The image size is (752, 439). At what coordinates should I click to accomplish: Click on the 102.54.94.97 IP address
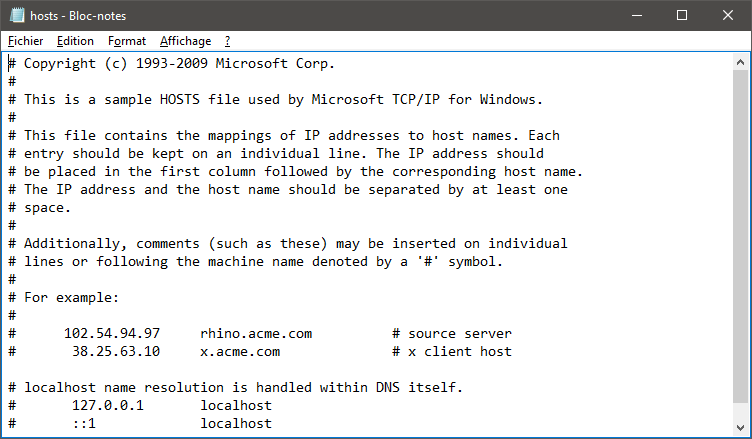coord(112,333)
